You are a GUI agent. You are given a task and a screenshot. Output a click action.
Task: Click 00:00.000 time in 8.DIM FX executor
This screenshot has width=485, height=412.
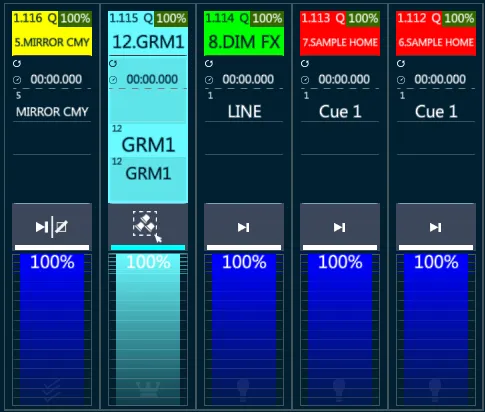pos(248,79)
